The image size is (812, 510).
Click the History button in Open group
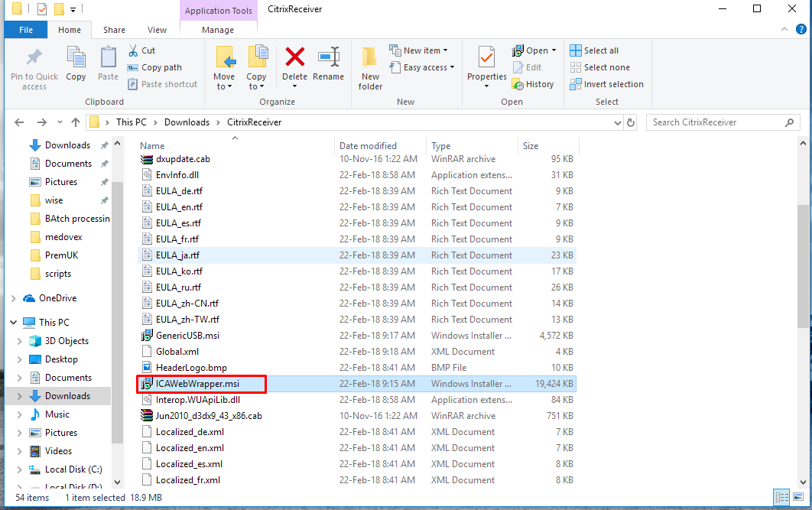coord(533,84)
